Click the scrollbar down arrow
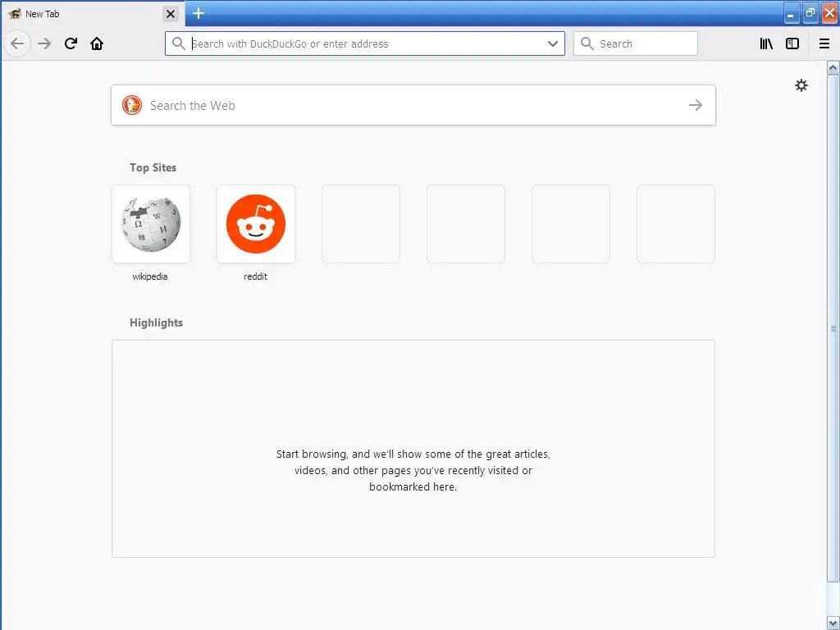Image resolution: width=840 pixels, height=630 pixels. pyautogui.click(x=833, y=623)
